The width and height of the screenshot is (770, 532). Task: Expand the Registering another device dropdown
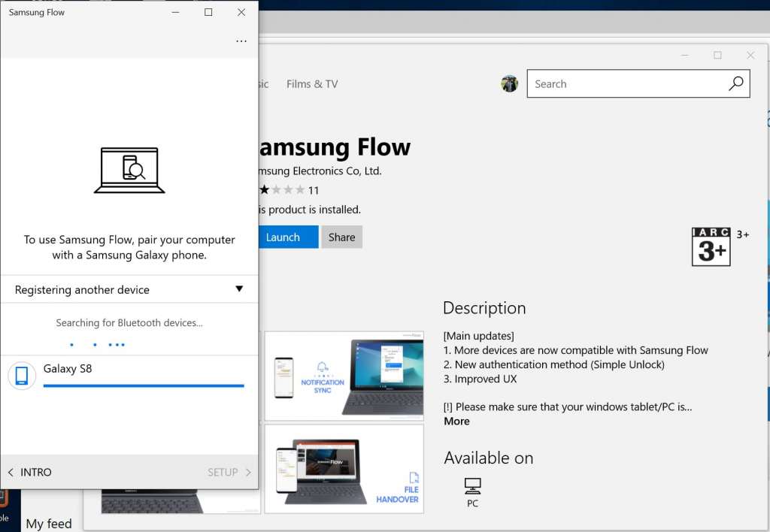tap(129, 289)
